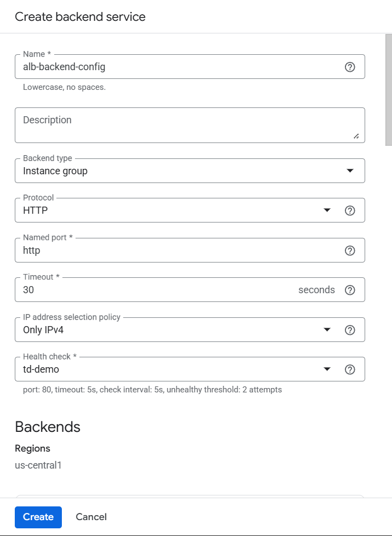Open the Health check td-demo dropdown
Viewport: 392px width, 536px height.
(175, 369)
